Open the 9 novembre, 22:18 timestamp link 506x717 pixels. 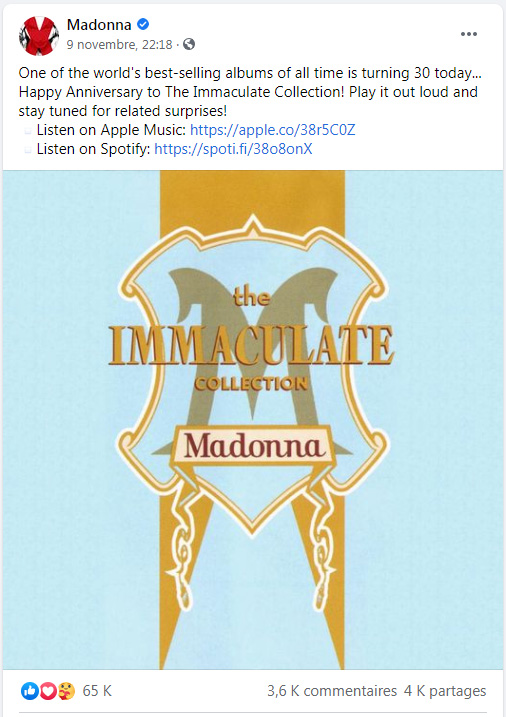click(x=119, y=44)
